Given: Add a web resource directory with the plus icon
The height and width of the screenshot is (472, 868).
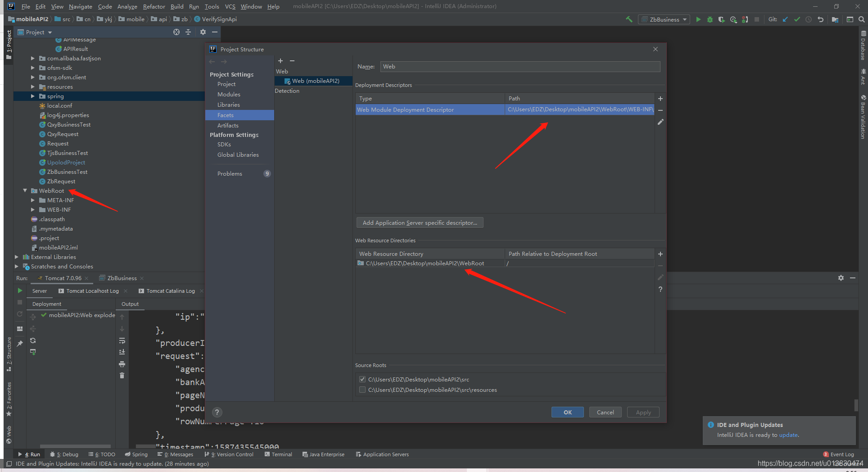Looking at the screenshot, I should click(660, 254).
